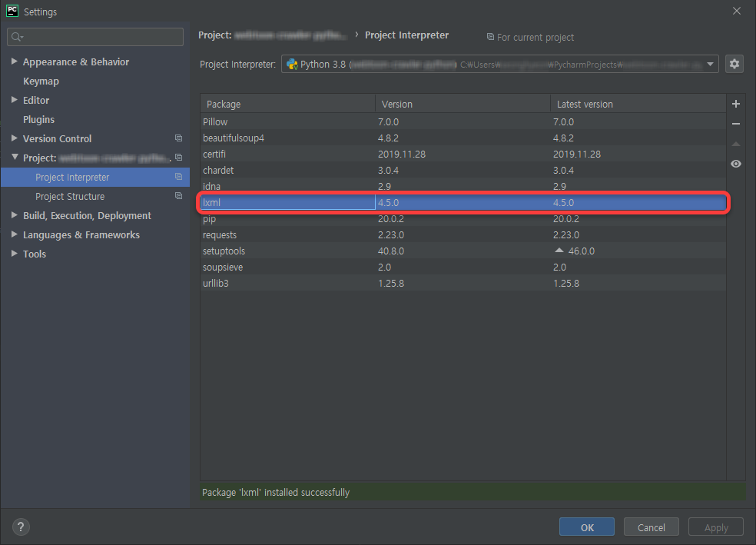Click the Project breadcrumb link
This screenshot has width=756, height=545.
click(x=273, y=35)
